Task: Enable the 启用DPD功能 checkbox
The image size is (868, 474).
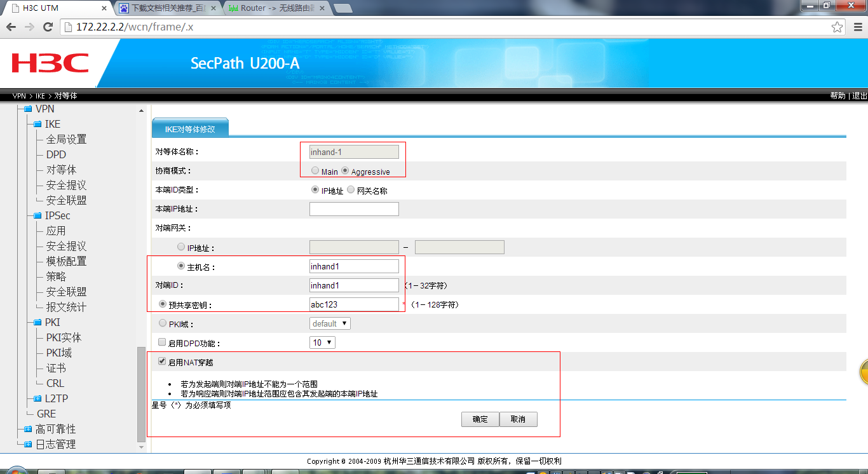Action: (162, 342)
